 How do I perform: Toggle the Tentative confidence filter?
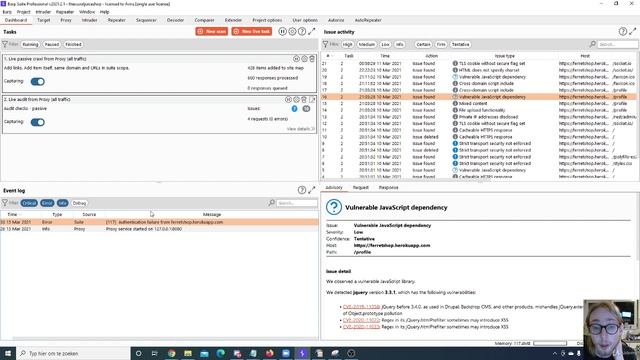point(460,44)
